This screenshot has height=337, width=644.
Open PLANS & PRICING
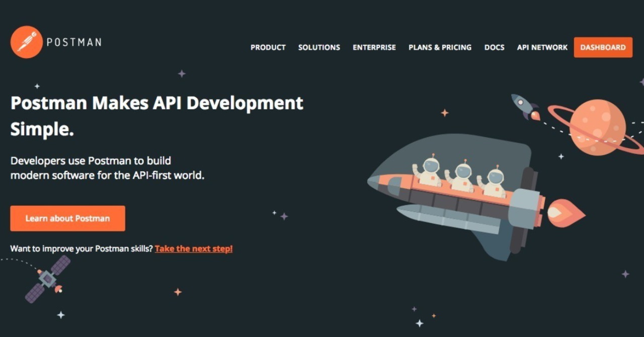tap(440, 47)
